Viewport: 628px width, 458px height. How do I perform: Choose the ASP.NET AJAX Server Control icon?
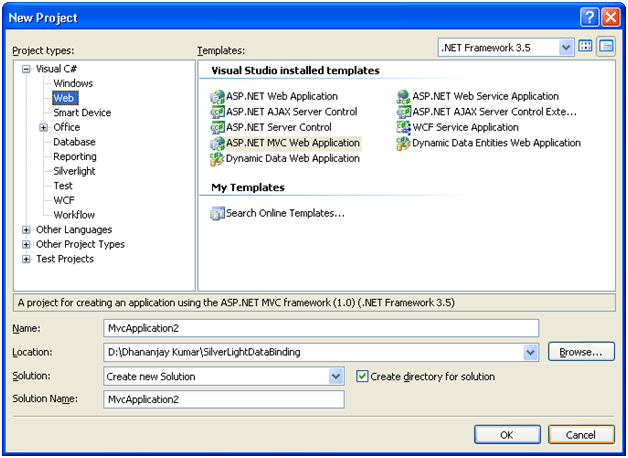point(217,112)
